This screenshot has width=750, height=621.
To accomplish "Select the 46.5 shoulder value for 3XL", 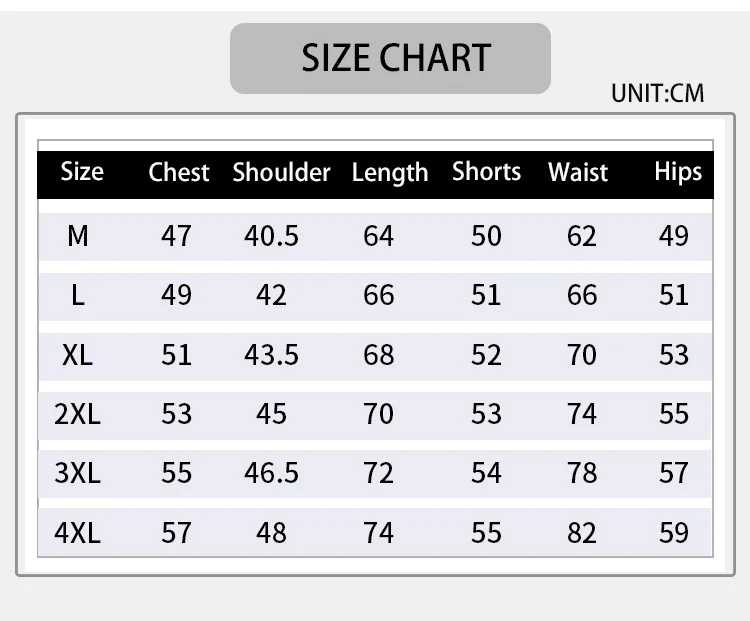I will pyautogui.click(x=271, y=473).
